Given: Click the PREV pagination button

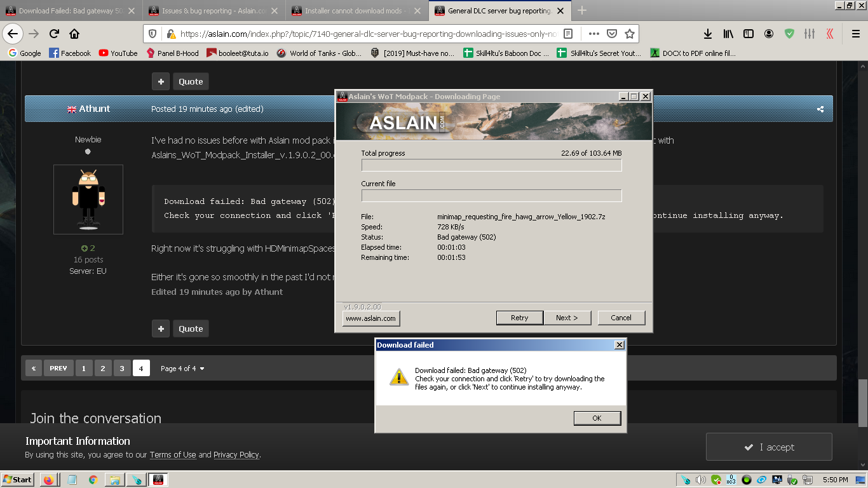Looking at the screenshot, I should [58, 369].
